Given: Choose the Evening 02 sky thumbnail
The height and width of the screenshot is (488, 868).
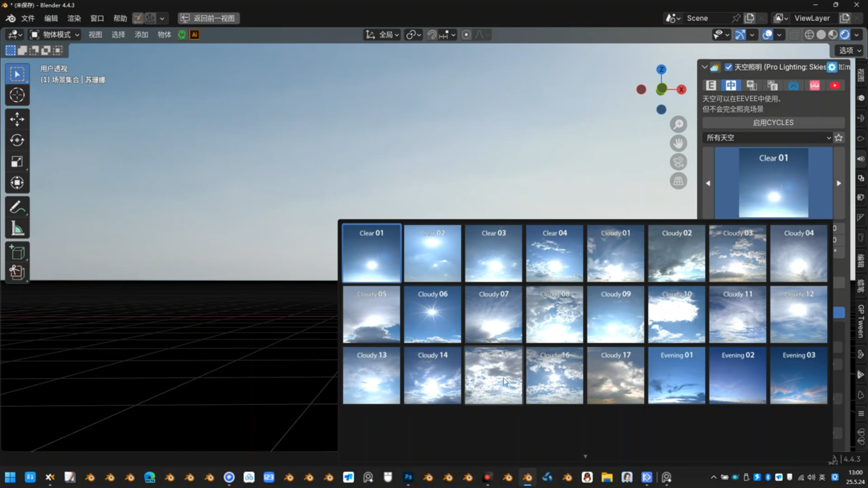Looking at the screenshot, I should [738, 375].
